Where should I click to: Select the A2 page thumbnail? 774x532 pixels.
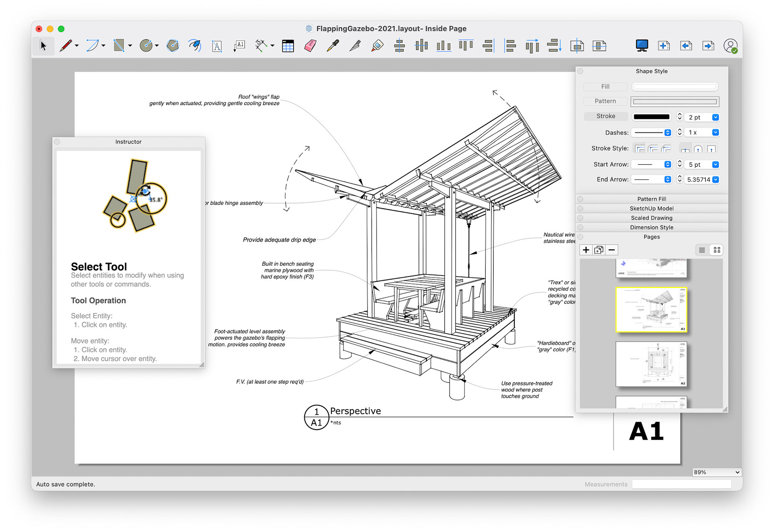tap(651, 364)
